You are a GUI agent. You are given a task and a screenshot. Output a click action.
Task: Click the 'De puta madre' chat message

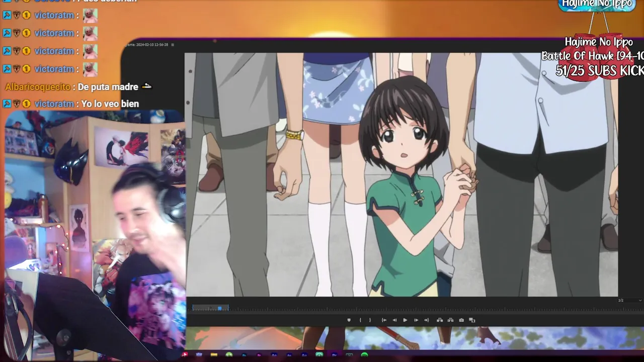pyautogui.click(x=108, y=87)
